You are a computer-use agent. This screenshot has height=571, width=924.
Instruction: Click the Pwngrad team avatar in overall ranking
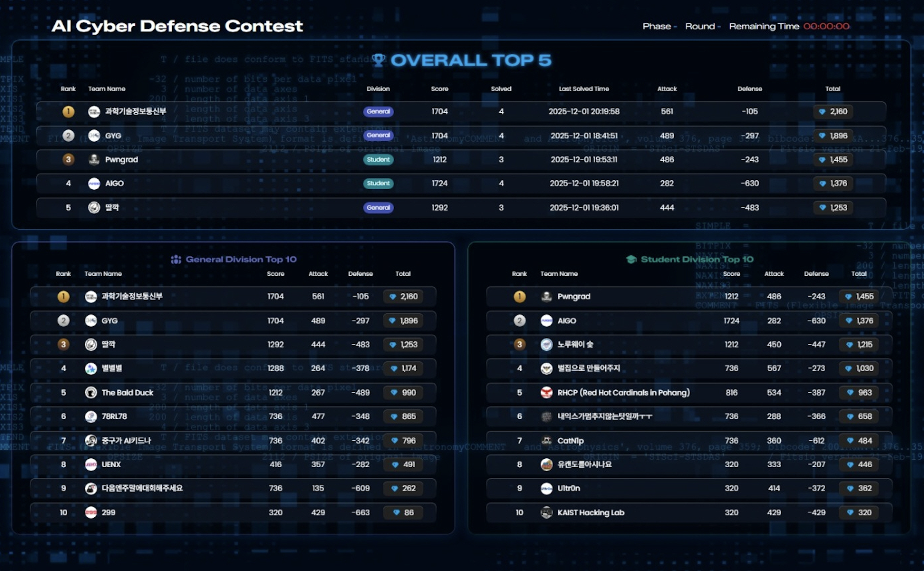[x=94, y=159]
